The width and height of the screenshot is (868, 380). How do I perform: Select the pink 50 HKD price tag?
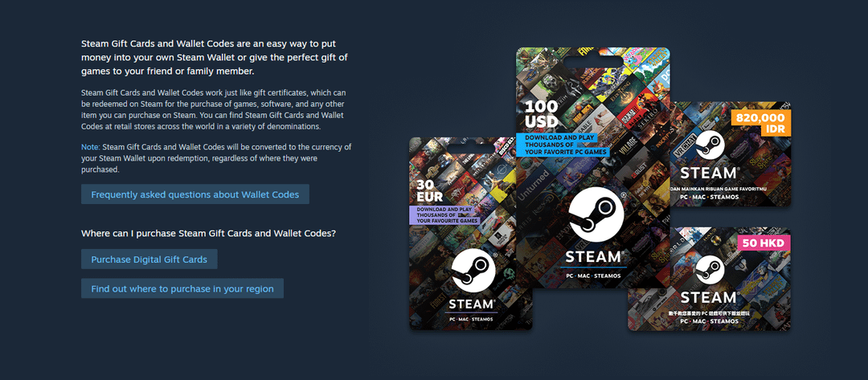click(x=763, y=243)
